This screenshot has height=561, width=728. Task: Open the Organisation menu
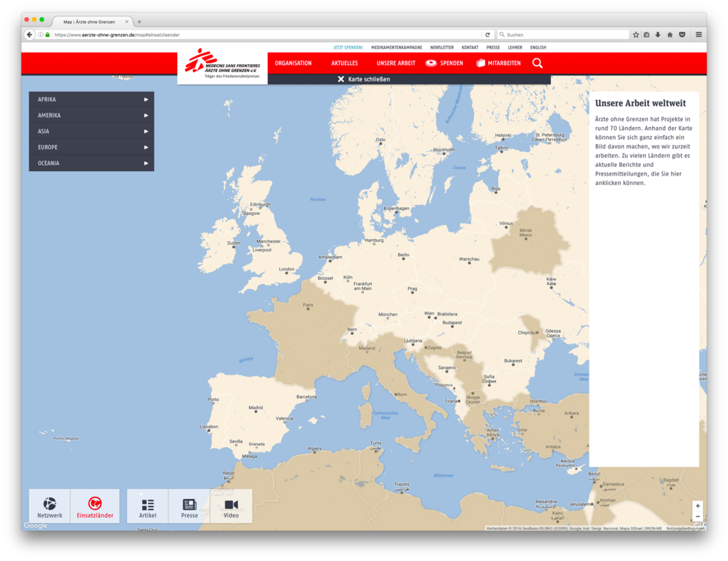pyautogui.click(x=293, y=64)
